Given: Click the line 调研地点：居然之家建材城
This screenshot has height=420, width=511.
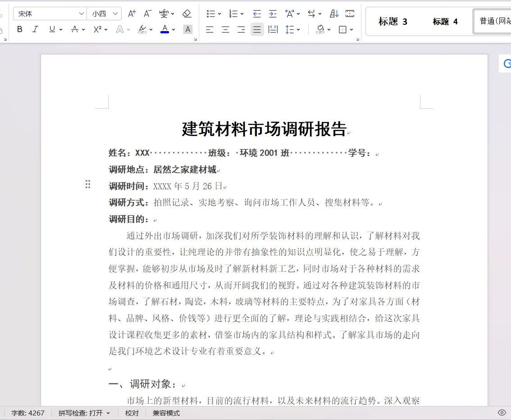Looking at the screenshot, I should (x=162, y=169).
